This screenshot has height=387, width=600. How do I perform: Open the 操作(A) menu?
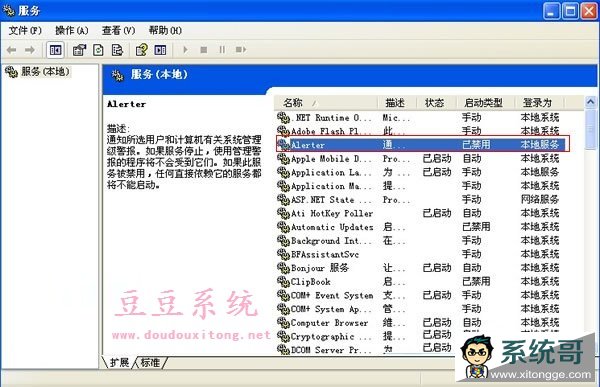72,30
